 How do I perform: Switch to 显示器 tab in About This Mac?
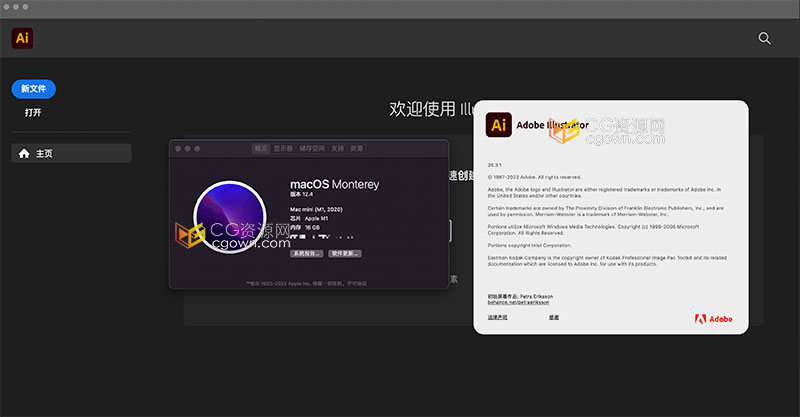(283, 149)
